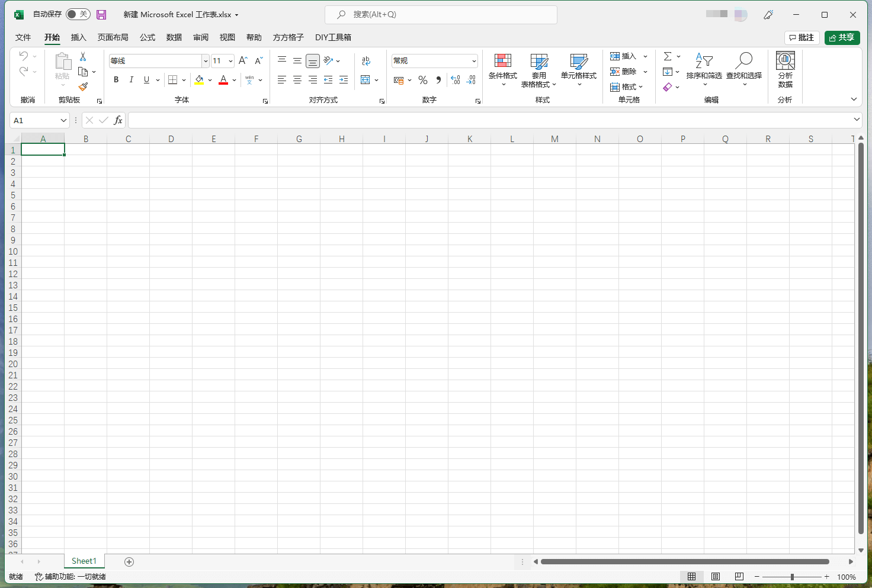Switch to Formulas (公式) tab
872x588 pixels.
(148, 37)
